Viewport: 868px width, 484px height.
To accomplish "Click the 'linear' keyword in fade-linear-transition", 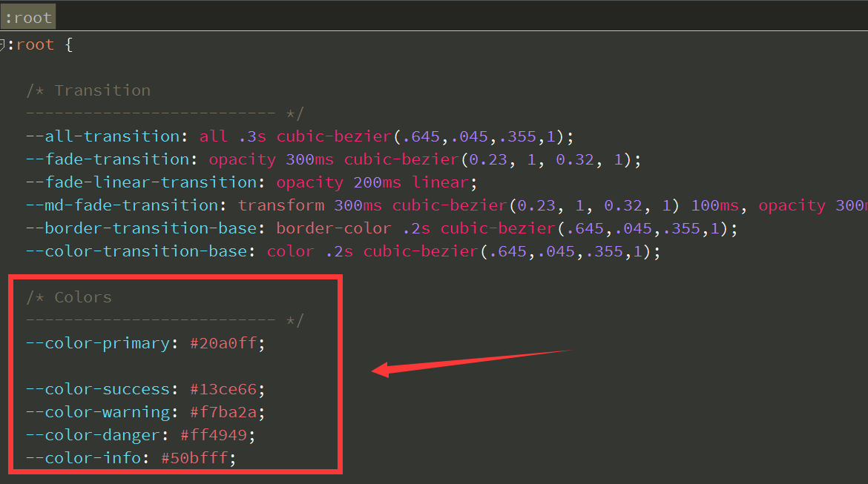I will 441,182.
